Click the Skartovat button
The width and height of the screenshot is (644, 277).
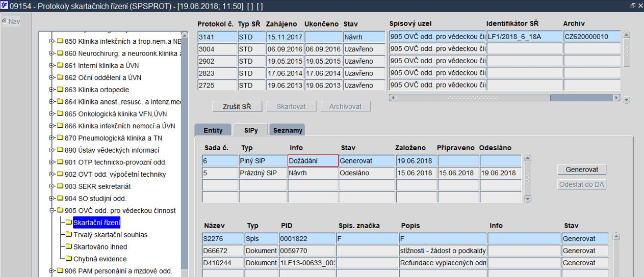click(x=291, y=106)
